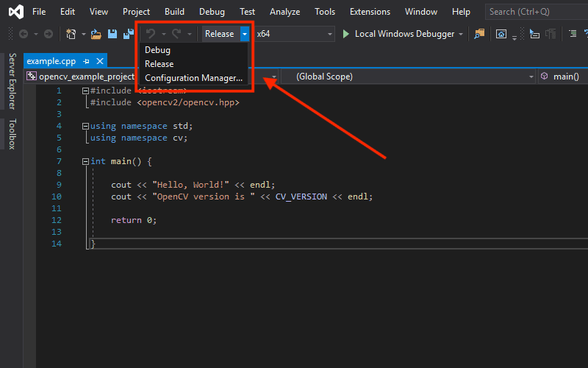Collapse the using namespace block at line 4

pyautogui.click(x=85, y=126)
